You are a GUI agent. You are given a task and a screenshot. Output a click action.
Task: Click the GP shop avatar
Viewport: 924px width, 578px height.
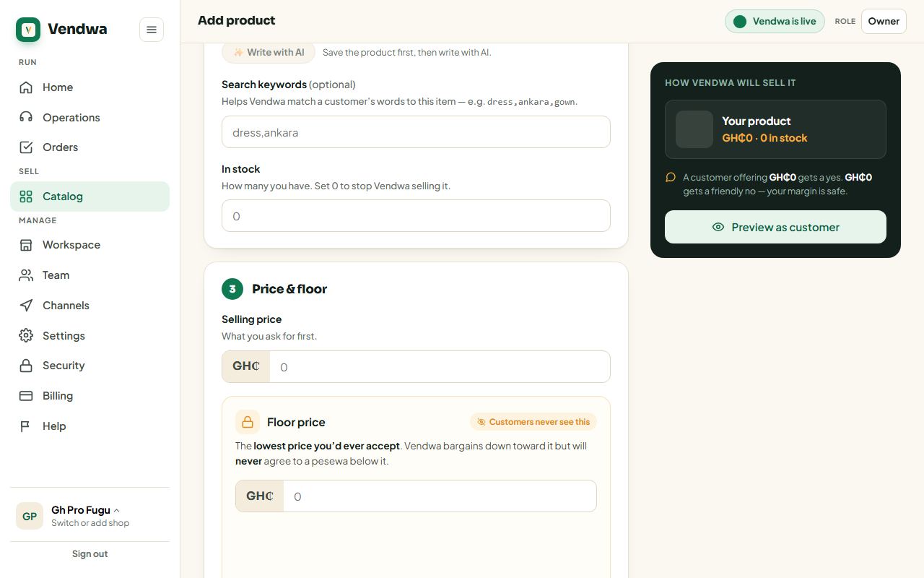tap(30, 516)
